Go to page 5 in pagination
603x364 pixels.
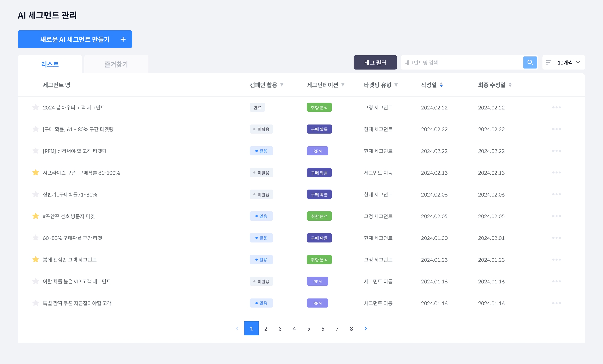(309, 328)
